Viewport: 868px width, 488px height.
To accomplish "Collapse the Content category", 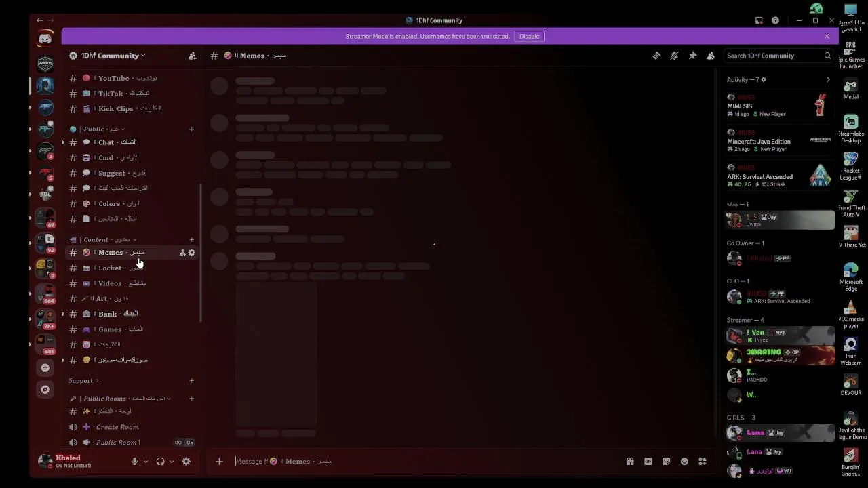I will coord(103,239).
